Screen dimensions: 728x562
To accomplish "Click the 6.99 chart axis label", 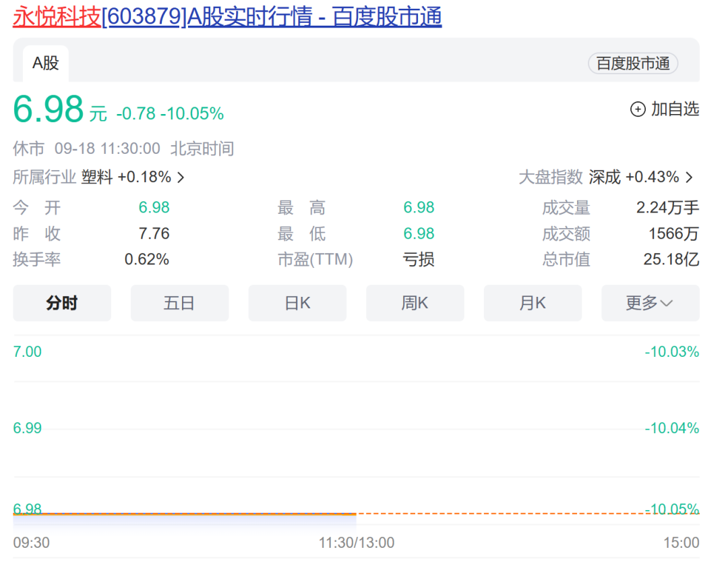I will [28, 428].
